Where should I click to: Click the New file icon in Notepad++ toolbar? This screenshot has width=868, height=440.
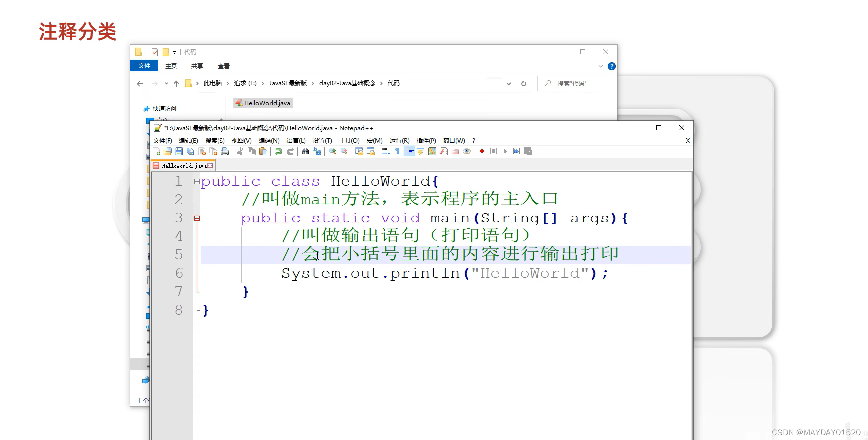click(156, 151)
